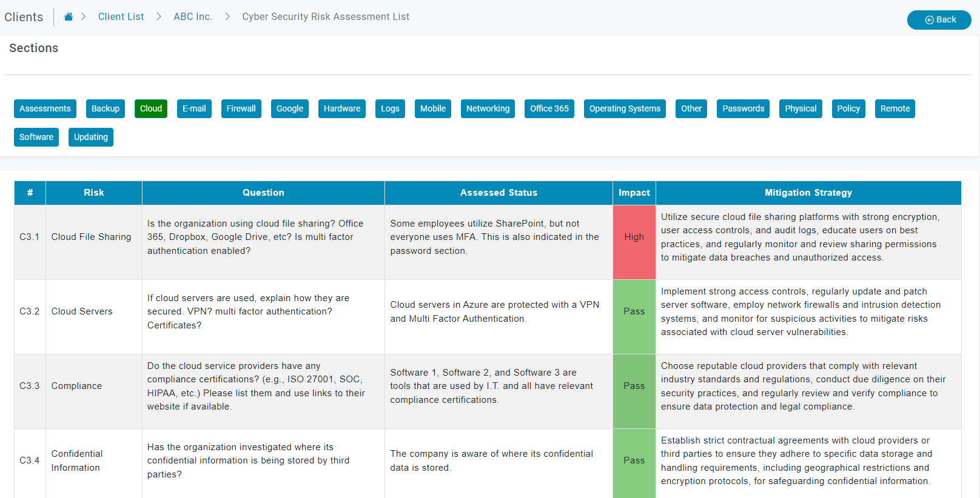Open the Updating section
This screenshot has width=980, height=498.
pos(91,137)
